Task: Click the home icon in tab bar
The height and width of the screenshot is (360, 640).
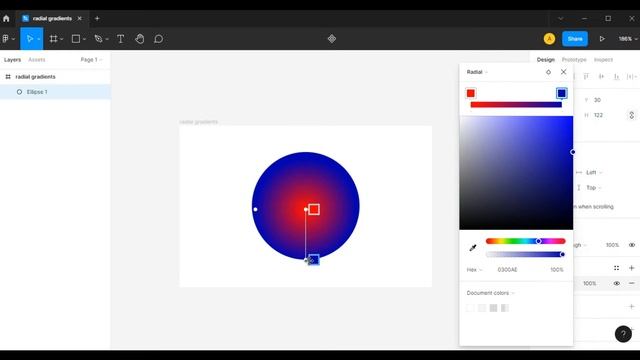Action: pos(6,18)
